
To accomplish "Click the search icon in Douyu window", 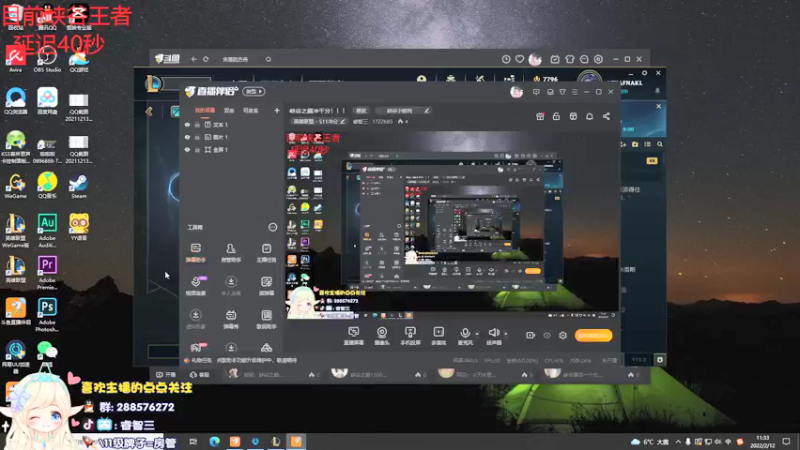I will [268, 59].
